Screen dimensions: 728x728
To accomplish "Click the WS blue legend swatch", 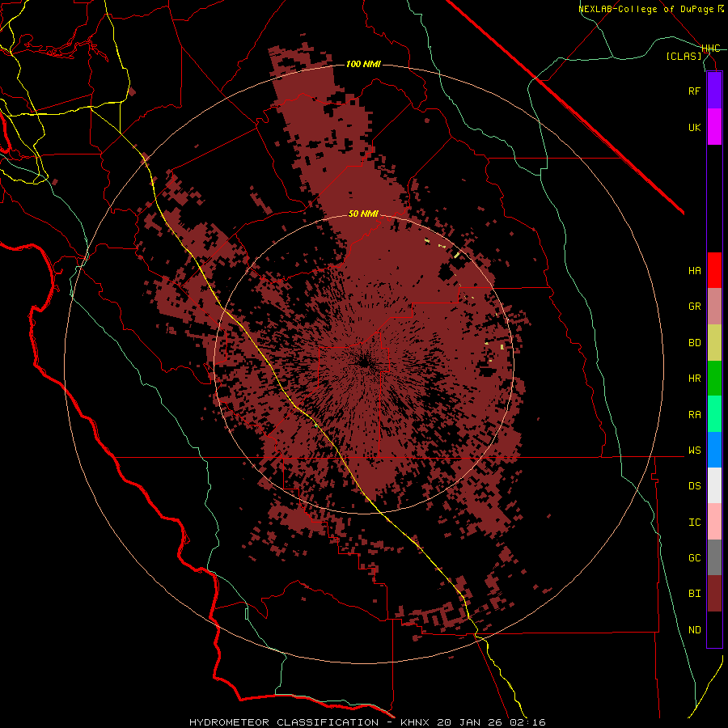I will click(x=714, y=450).
